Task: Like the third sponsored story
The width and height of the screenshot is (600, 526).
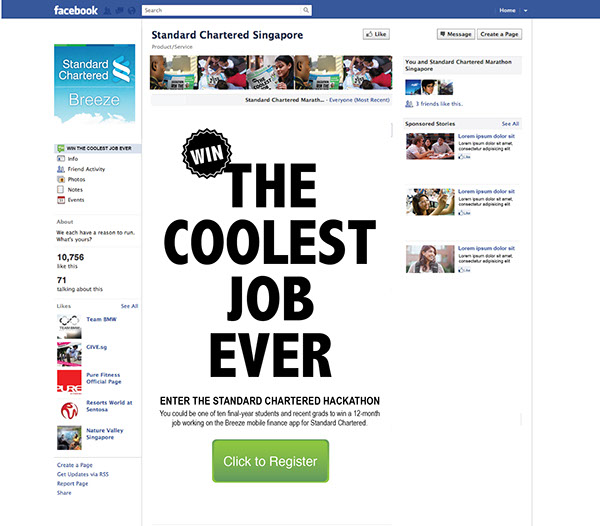Action: pyautogui.click(x=464, y=270)
